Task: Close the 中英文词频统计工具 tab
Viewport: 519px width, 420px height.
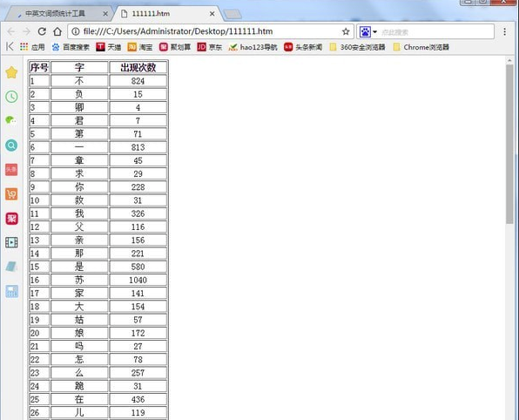Action: point(105,14)
